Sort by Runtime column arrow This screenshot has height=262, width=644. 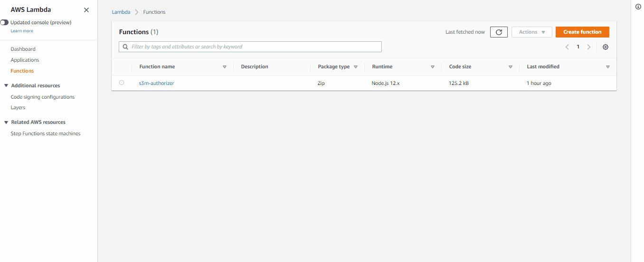coord(433,67)
